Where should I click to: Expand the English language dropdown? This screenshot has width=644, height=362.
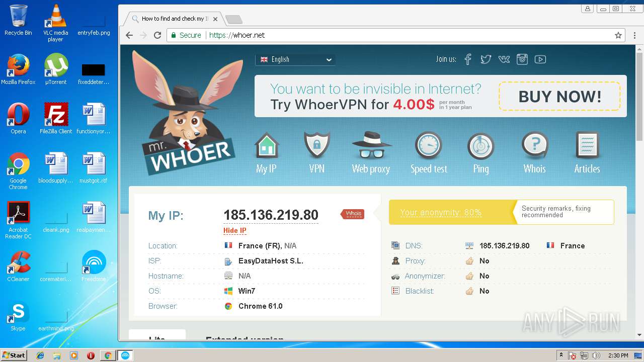(x=295, y=59)
